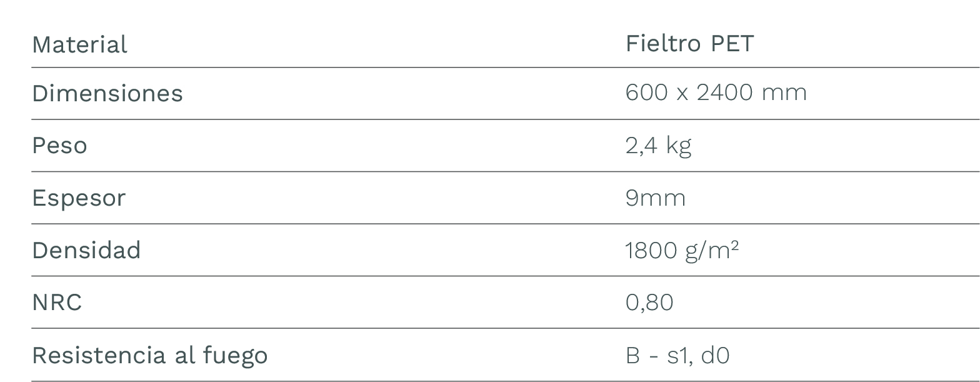Select the 2,4 kg weight value
The width and height of the screenshot is (980, 382).
(658, 146)
